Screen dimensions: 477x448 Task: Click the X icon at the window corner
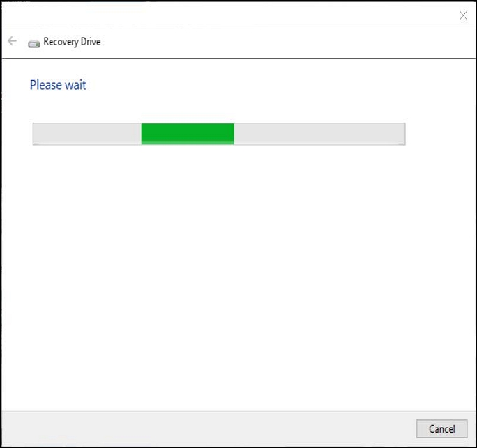coord(463,15)
